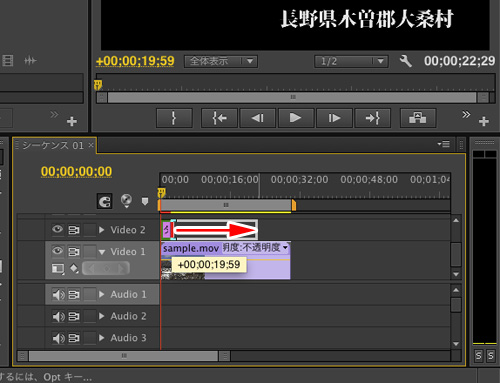
Task: Hide the Video 2 track
Action: pyautogui.click(x=57, y=229)
